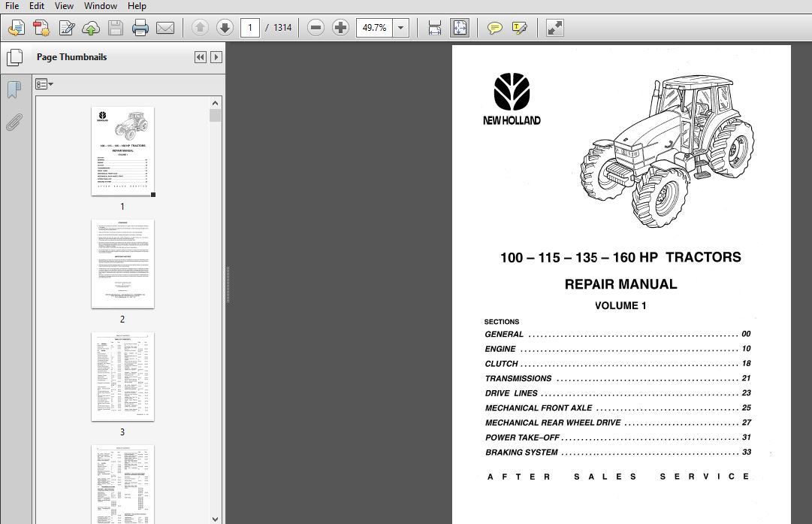Select page 3 thumbnail
The height and width of the screenshot is (524, 812).
point(122,377)
